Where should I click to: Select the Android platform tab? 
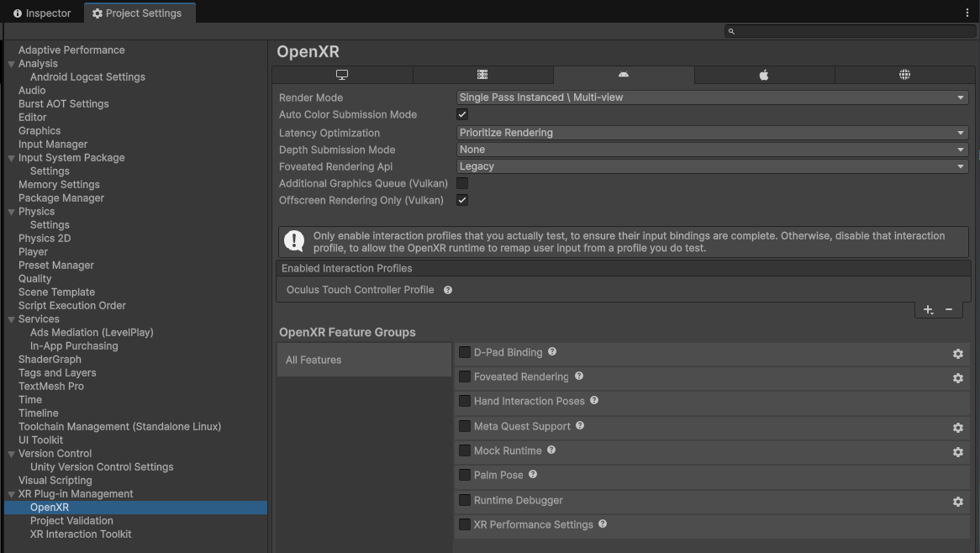[x=623, y=75]
